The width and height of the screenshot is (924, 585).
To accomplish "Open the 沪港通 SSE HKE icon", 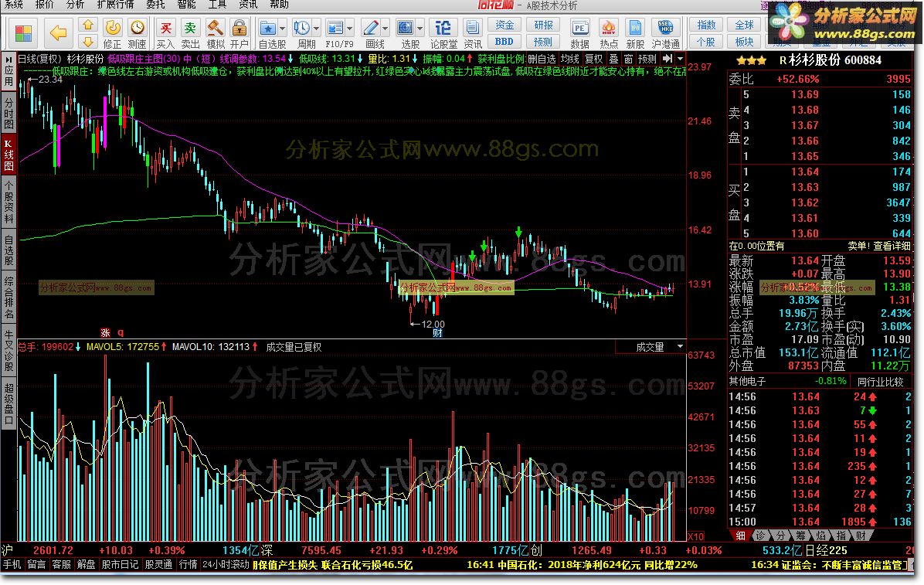I will click(665, 28).
